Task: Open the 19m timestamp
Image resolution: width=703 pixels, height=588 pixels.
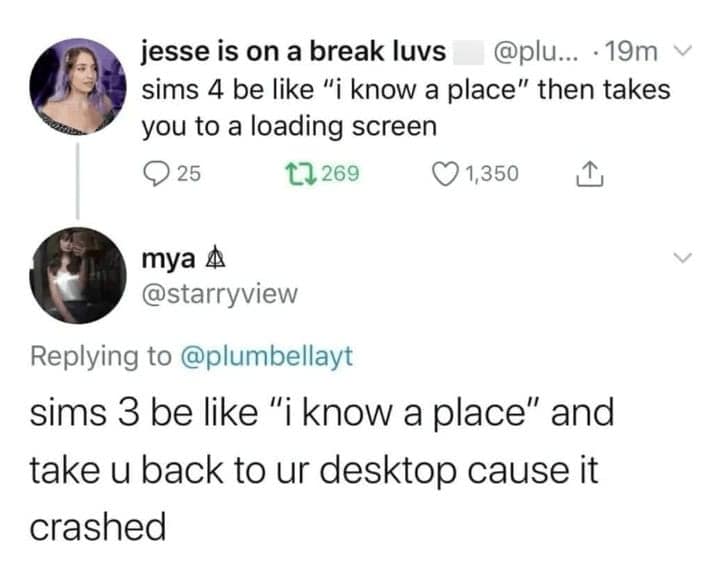Action: [631, 52]
